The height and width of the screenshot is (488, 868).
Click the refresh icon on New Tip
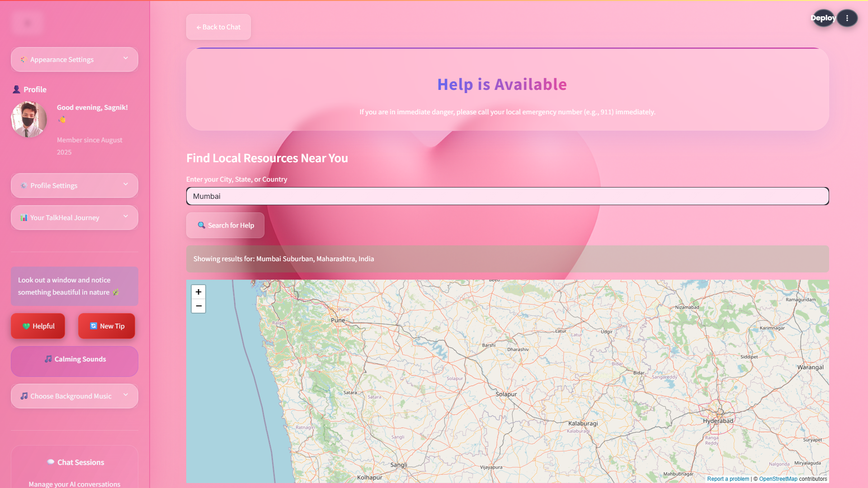click(x=94, y=326)
